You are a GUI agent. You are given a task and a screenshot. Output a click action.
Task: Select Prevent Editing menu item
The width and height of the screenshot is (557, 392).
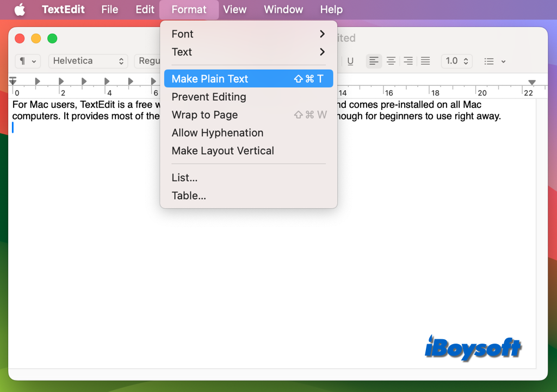[209, 97]
